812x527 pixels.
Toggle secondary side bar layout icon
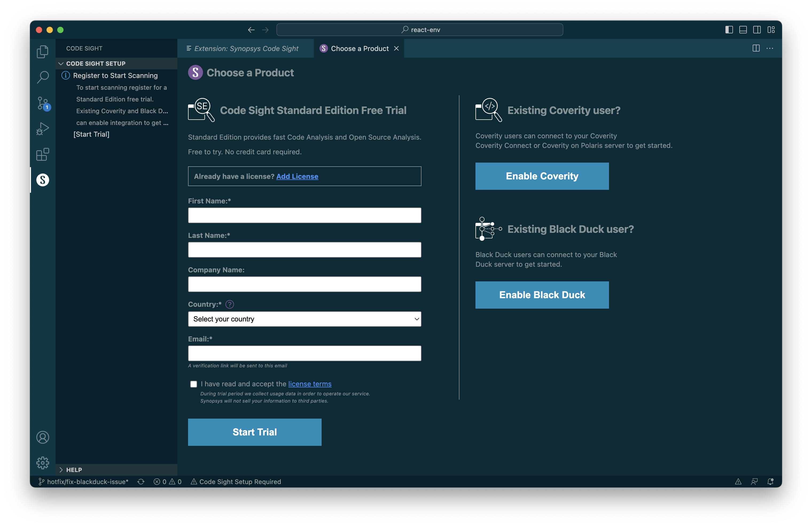757,30
